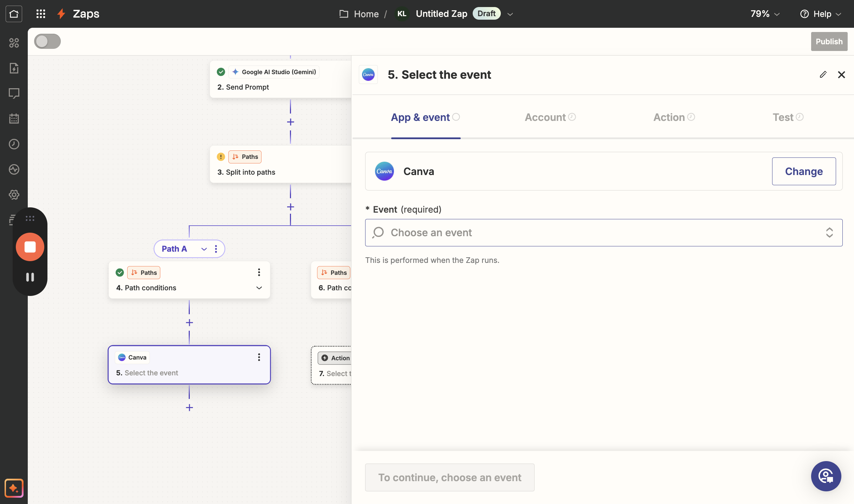This screenshot has width=854, height=504.
Task: Click the yellow warning icon on step 3
Action: [x=221, y=157]
